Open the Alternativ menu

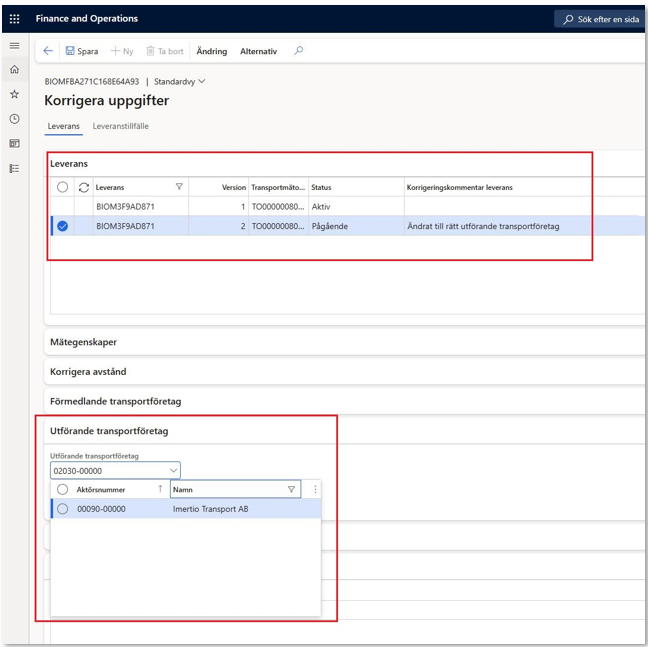point(258,51)
